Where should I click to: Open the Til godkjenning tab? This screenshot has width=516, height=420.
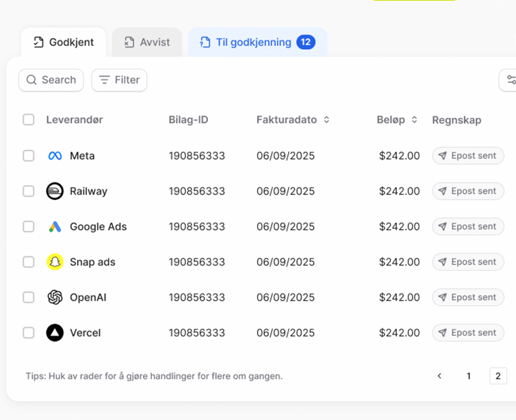click(257, 42)
